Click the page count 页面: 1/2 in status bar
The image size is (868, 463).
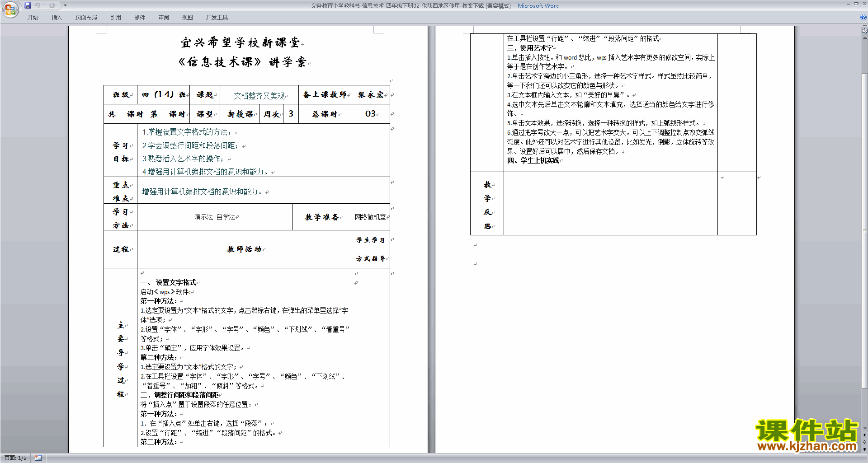point(15,458)
